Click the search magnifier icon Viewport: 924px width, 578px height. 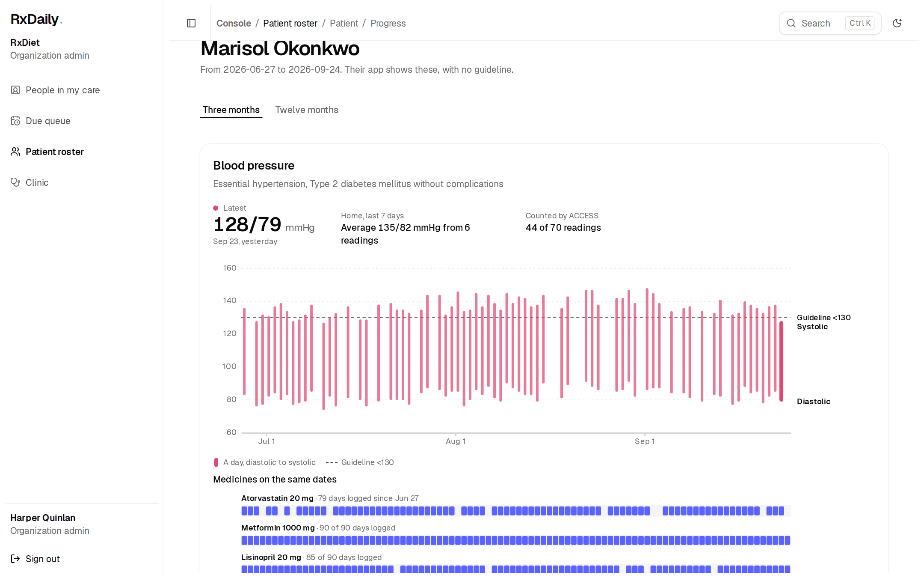point(791,23)
